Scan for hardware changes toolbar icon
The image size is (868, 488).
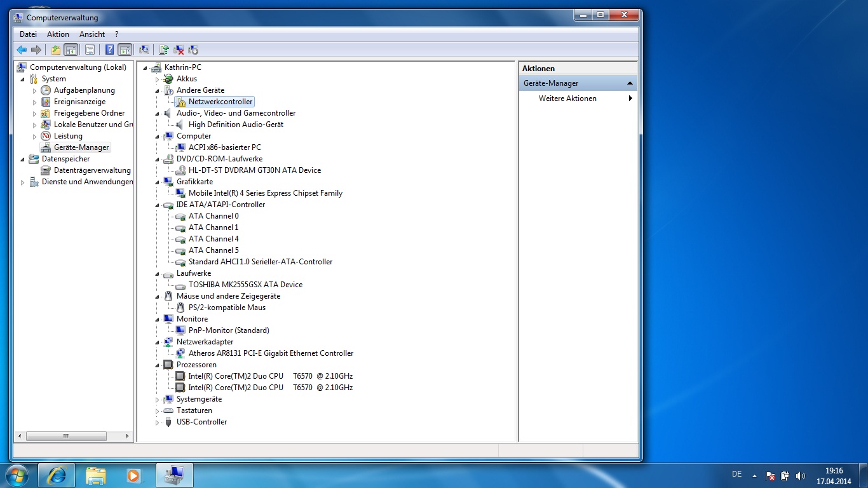coord(144,50)
